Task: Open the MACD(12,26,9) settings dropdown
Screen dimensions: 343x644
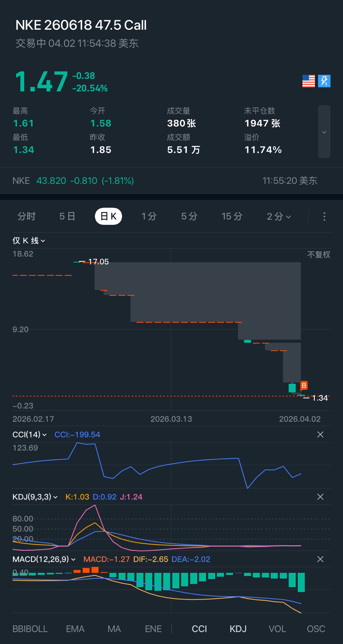Action: point(44,559)
